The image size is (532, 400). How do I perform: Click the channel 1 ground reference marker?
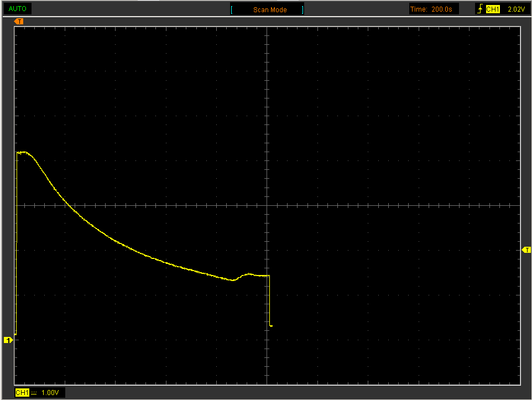coord(8,340)
